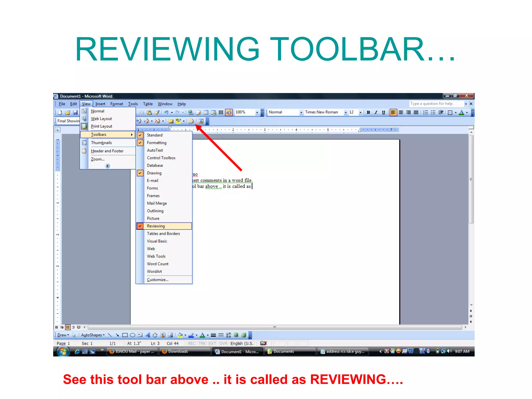Screen dimensions: 532x399
Task: Click the Align Left icon
Action: coord(393,112)
